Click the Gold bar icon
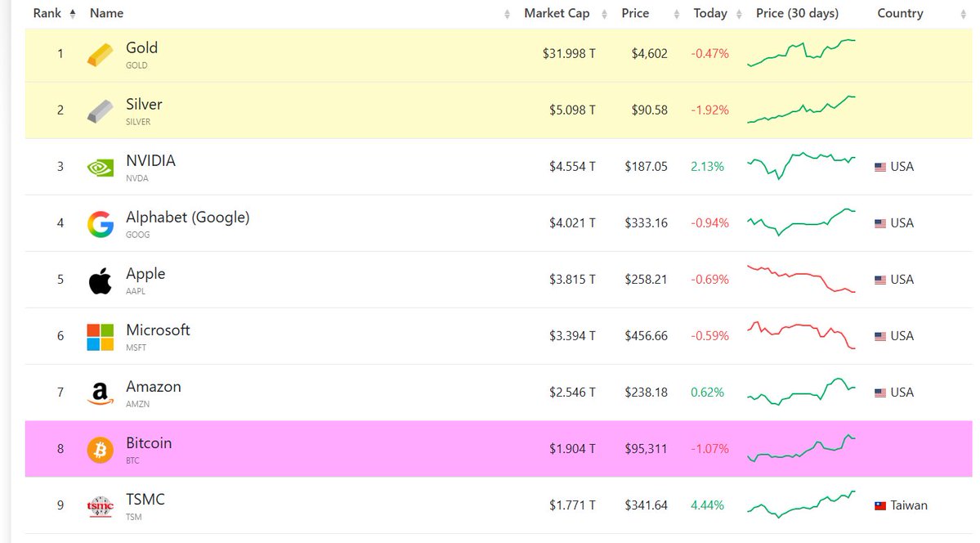 coord(101,55)
